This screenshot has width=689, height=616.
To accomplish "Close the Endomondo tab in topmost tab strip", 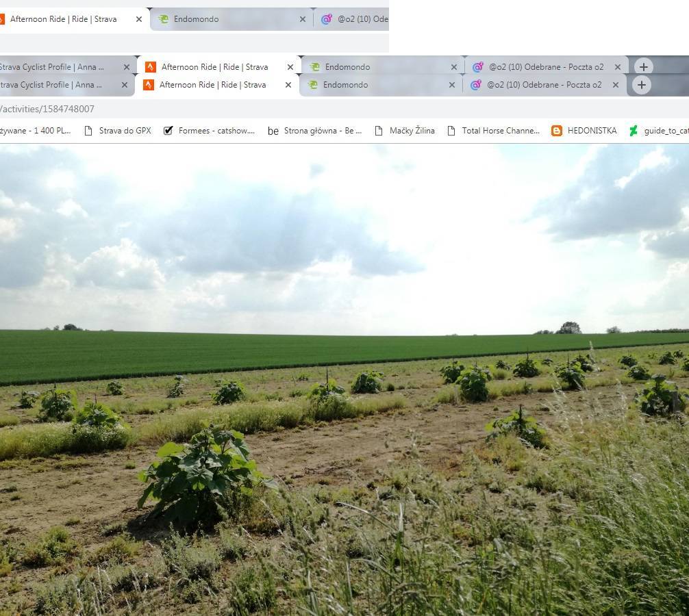I will pyautogui.click(x=303, y=19).
